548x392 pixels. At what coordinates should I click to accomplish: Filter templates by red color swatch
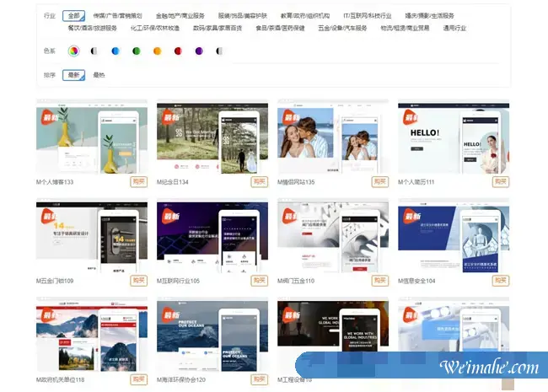(x=178, y=51)
